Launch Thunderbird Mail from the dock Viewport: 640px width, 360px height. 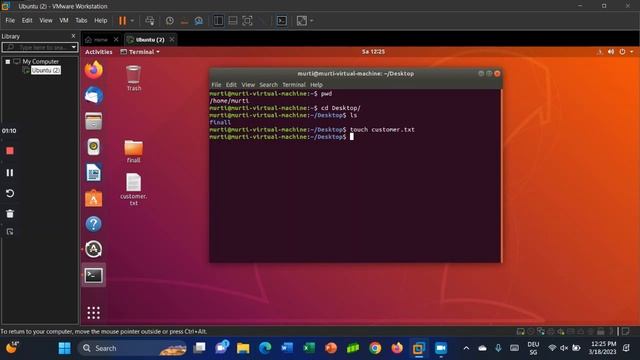pyautogui.click(x=93, y=96)
